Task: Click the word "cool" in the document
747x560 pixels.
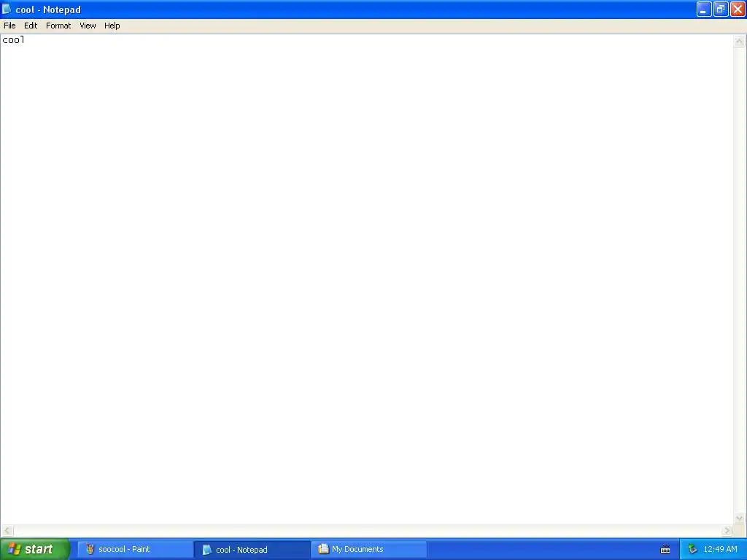Action: click(13, 40)
